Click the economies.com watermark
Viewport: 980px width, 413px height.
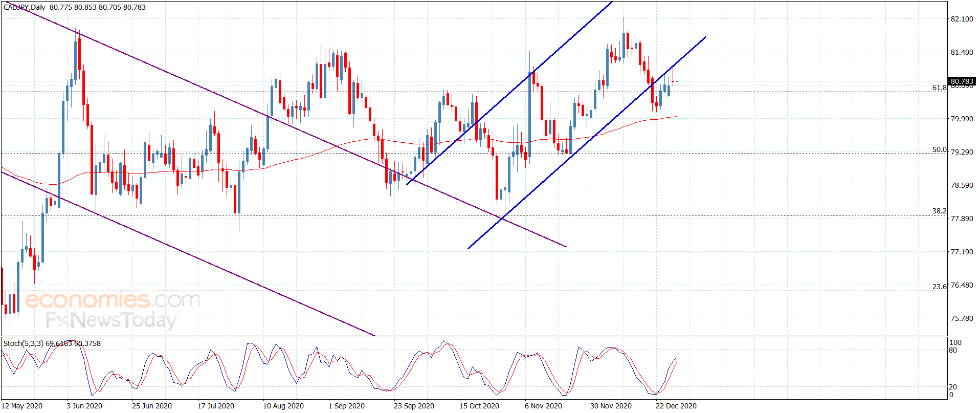click(113, 300)
